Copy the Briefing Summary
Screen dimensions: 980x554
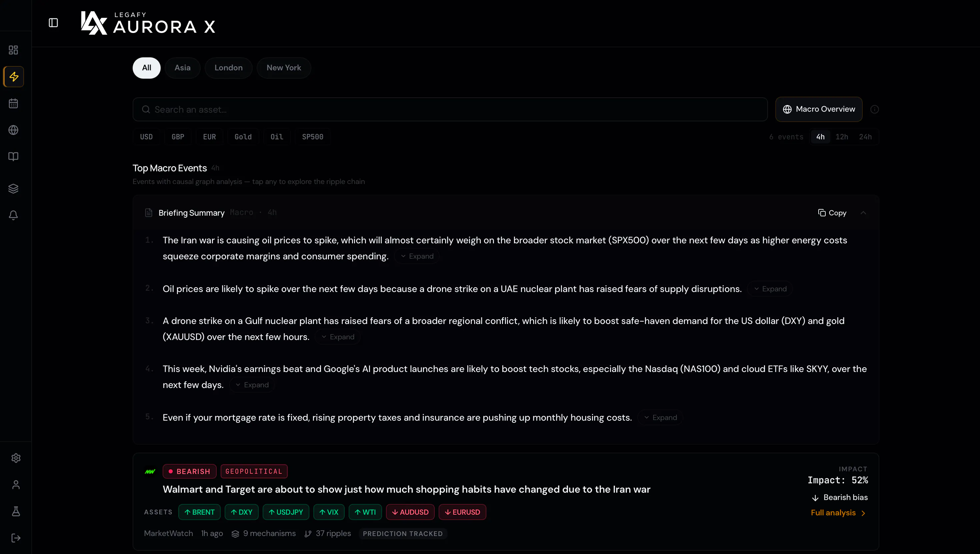pyautogui.click(x=832, y=213)
